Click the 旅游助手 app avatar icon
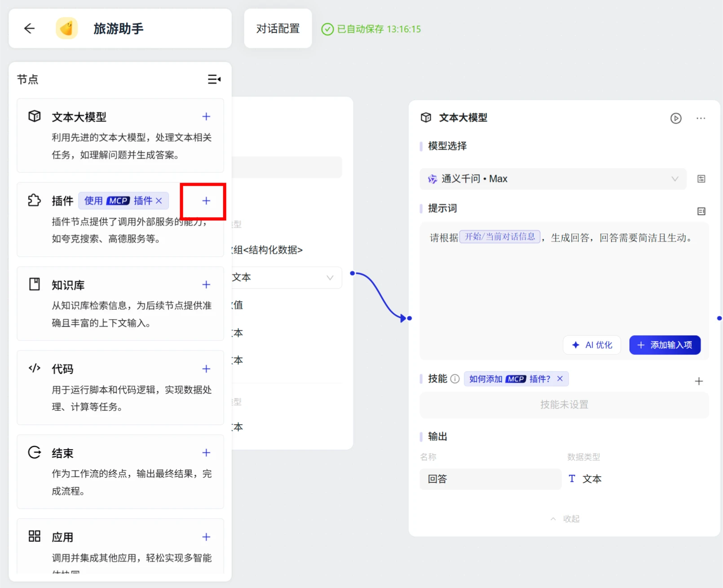The width and height of the screenshot is (723, 588). click(x=66, y=28)
